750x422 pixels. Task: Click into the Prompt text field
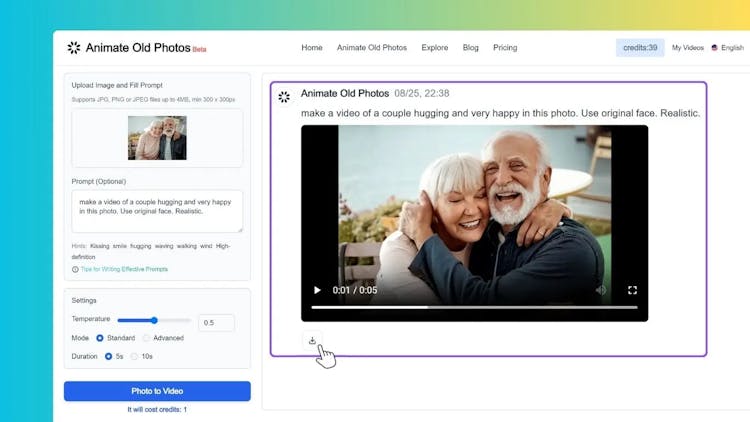click(x=157, y=211)
